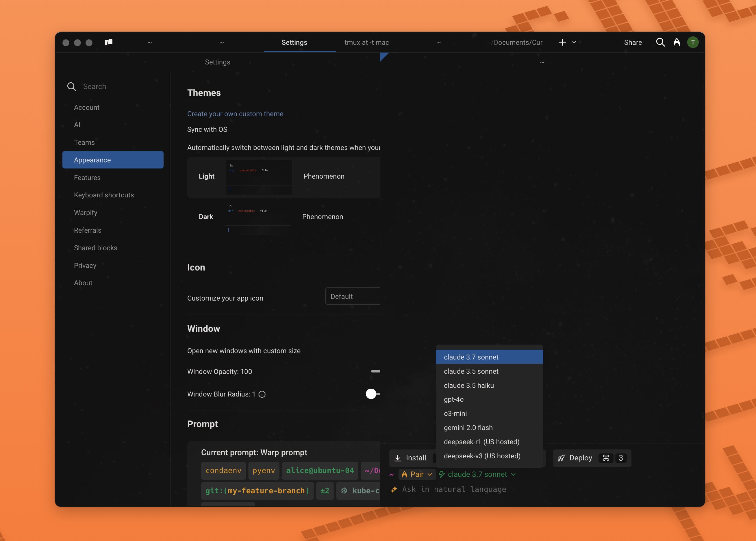Viewport: 756px width, 541px height.
Task: Open the user avatar T menu
Action: pyautogui.click(x=693, y=42)
